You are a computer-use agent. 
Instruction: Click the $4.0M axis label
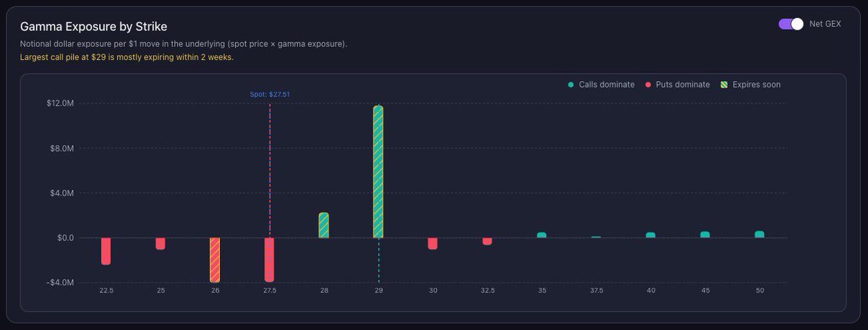click(61, 193)
